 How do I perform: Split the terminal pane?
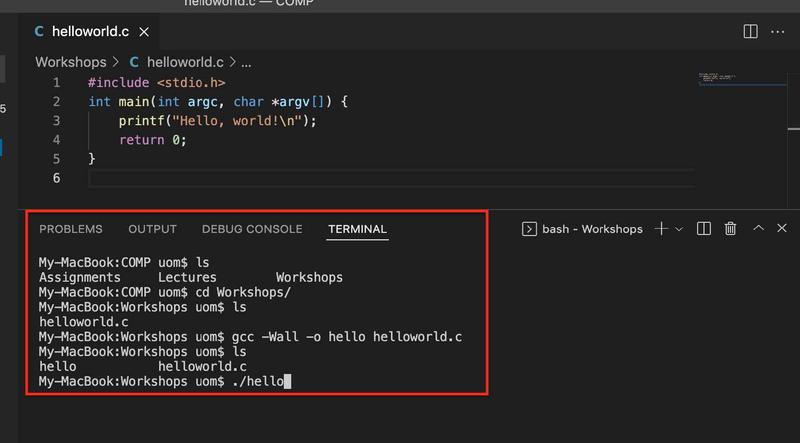point(704,229)
